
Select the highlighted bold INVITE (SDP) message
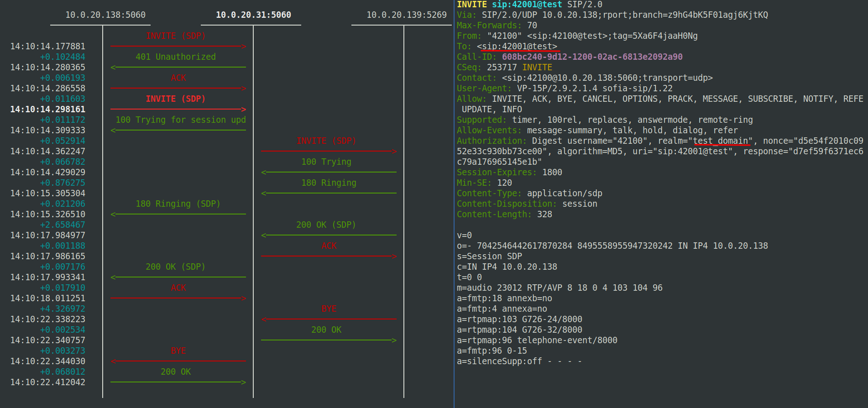point(176,99)
